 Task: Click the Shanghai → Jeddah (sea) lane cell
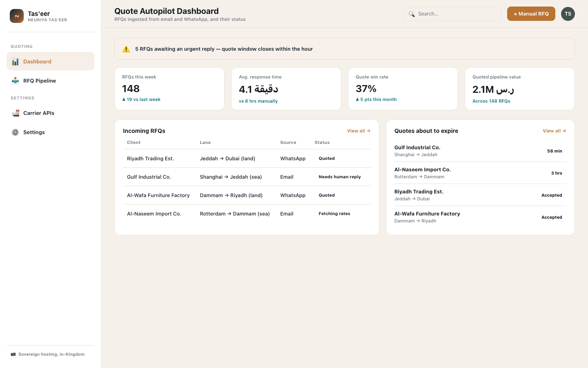tap(231, 177)
